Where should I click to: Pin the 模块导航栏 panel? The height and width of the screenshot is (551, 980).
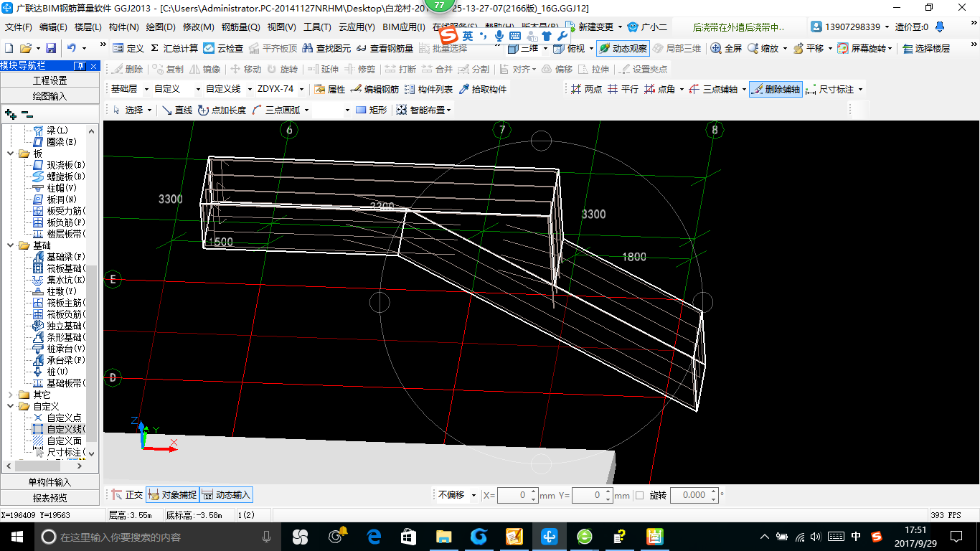[x=80, y=66]
